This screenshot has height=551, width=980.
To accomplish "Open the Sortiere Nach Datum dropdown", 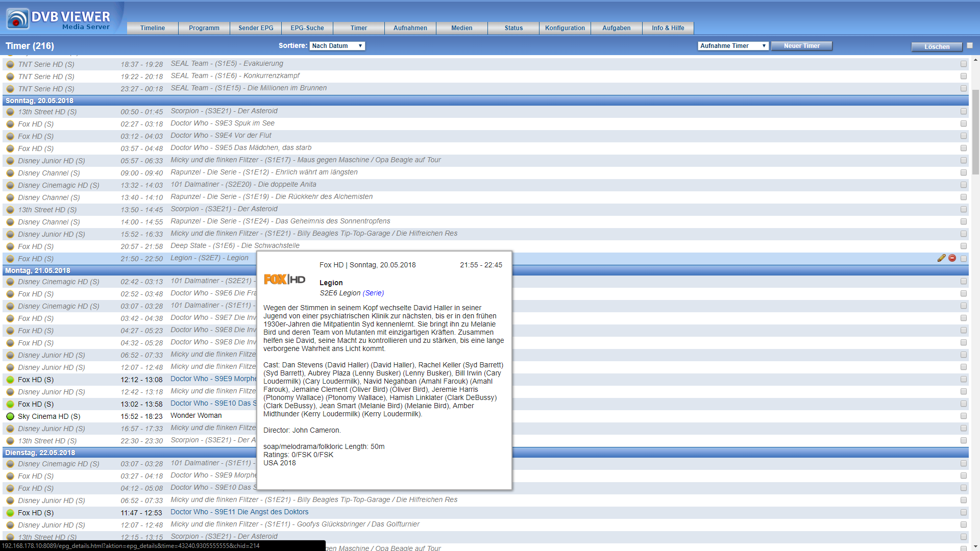I will click(x=337, y=46).
